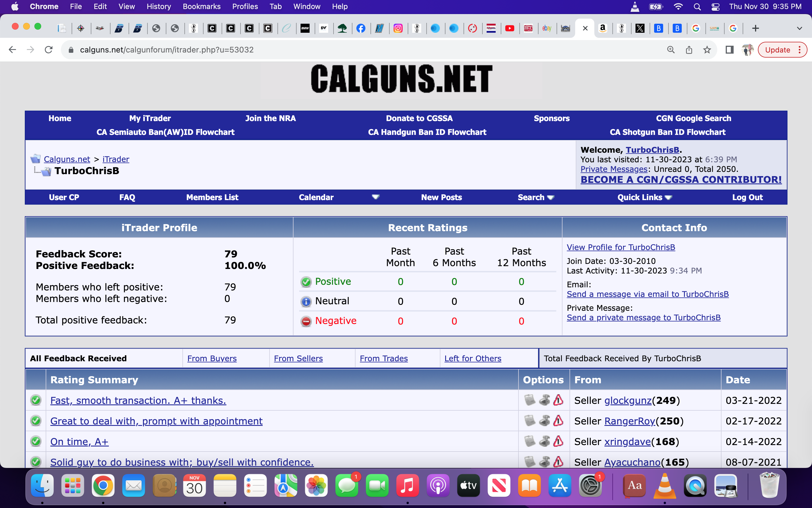Close the active Calguns tab

[585, 28]
